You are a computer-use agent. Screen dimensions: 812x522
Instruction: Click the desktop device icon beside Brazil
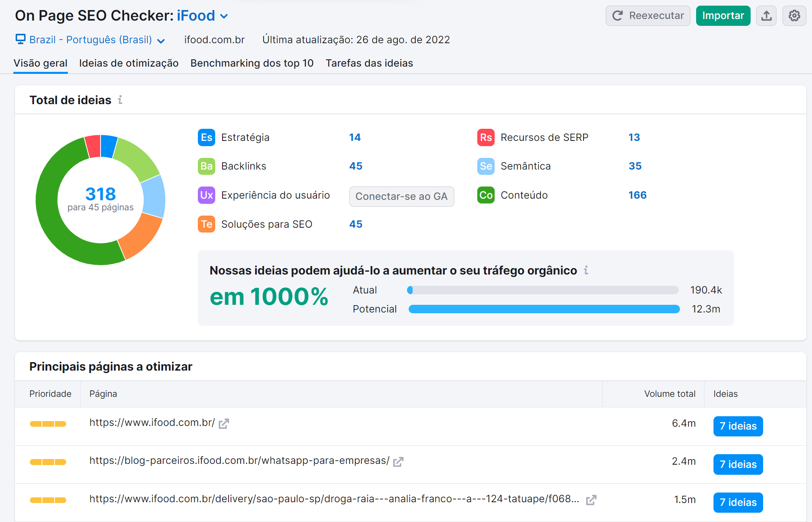point(20,39)
